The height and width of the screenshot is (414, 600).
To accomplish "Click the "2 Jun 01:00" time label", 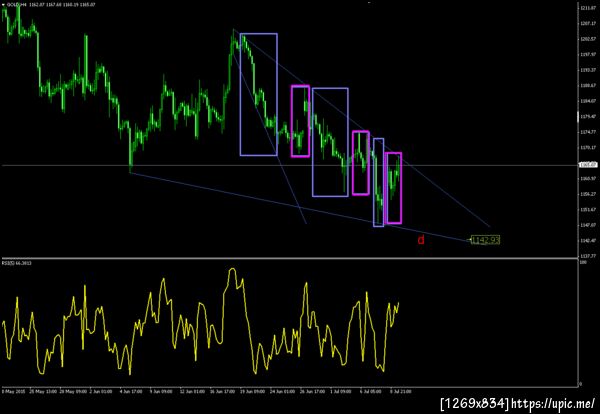I will (101, 391).
